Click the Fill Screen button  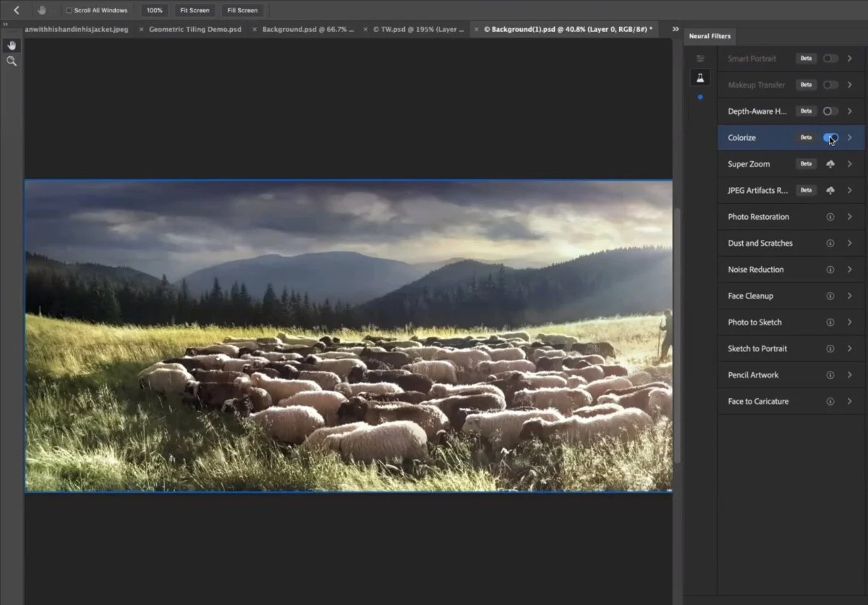coord(242,10)
